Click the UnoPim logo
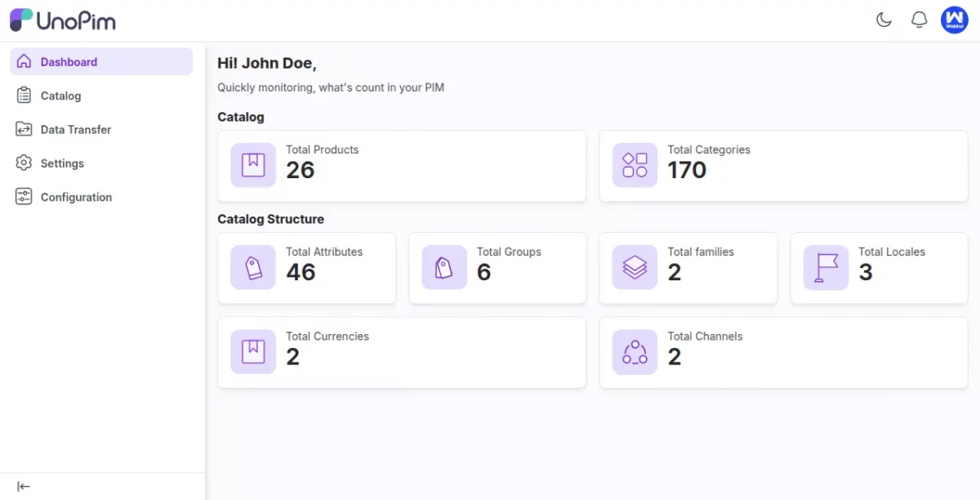The width and height of the screenshot is (980, 500). click(62, 20)
